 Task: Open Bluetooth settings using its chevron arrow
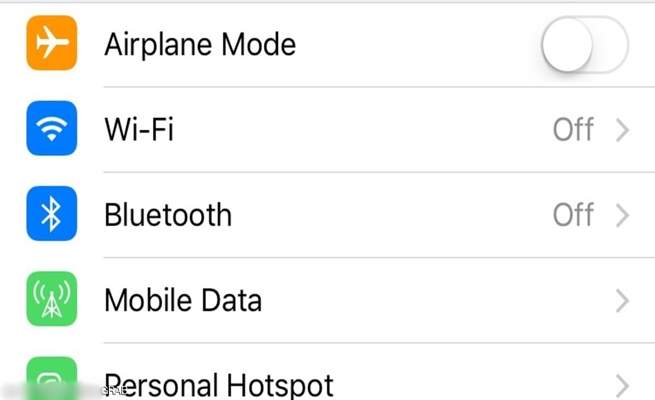click(x=622, y=215)
